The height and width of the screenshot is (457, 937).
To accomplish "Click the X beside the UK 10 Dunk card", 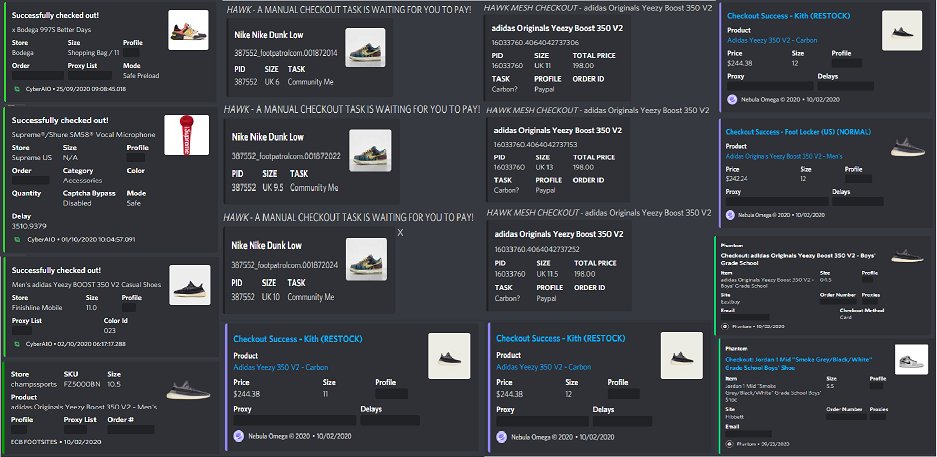I will tap(400, 232).
